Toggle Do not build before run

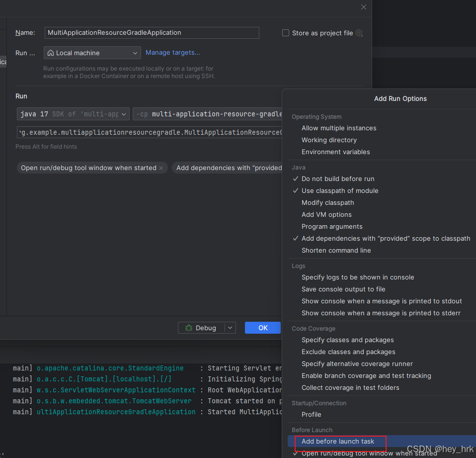coord(337,179)
